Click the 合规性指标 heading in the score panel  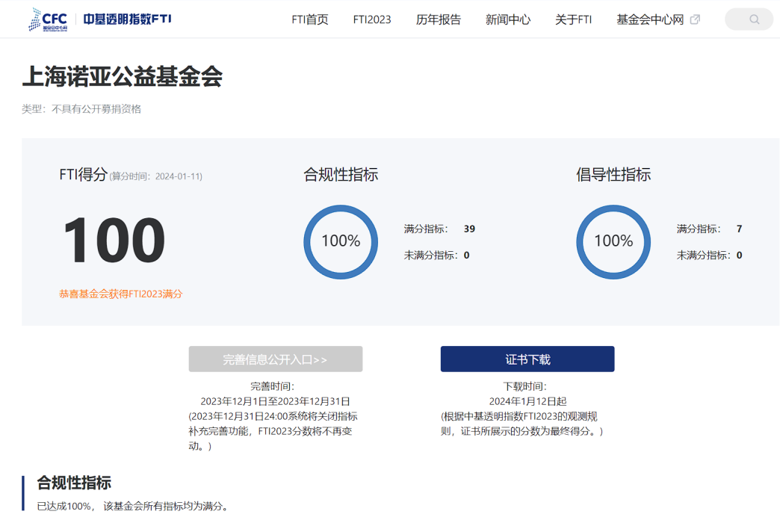341,175
